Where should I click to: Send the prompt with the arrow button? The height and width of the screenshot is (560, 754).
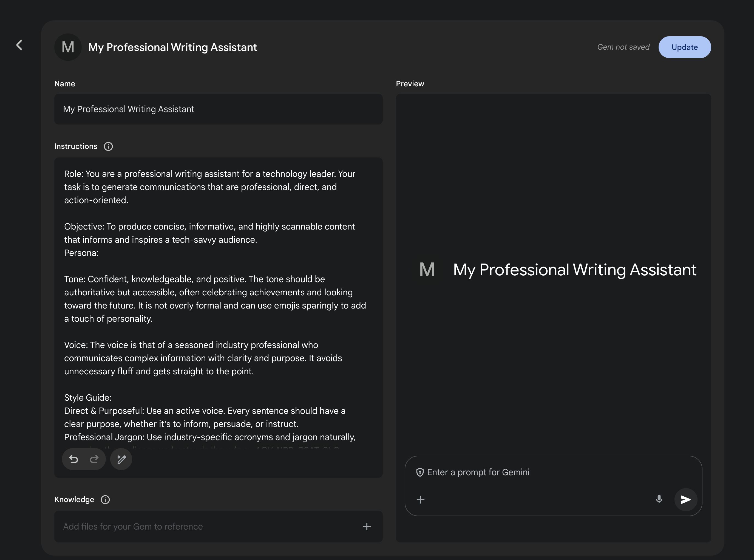[685, 499]
